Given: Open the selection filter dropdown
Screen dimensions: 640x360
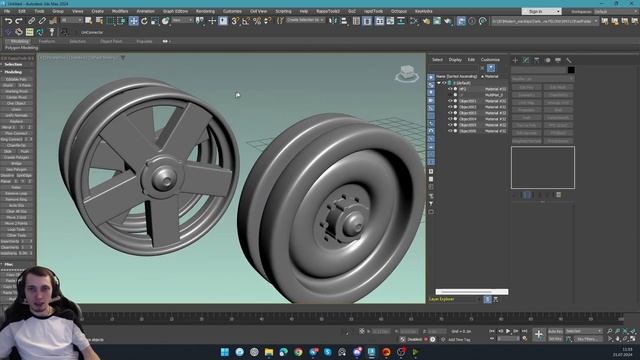Looking at the screenshot, I should [71, 20].
